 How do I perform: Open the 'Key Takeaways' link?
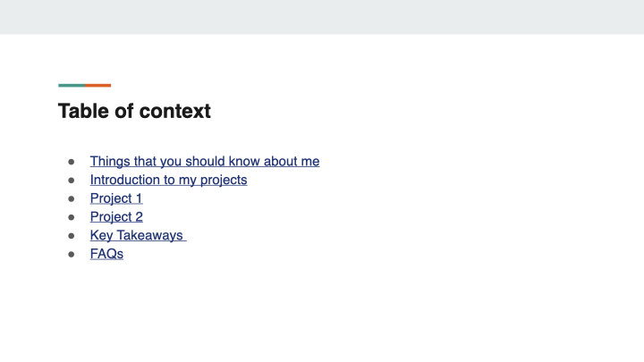pos(136,235)
